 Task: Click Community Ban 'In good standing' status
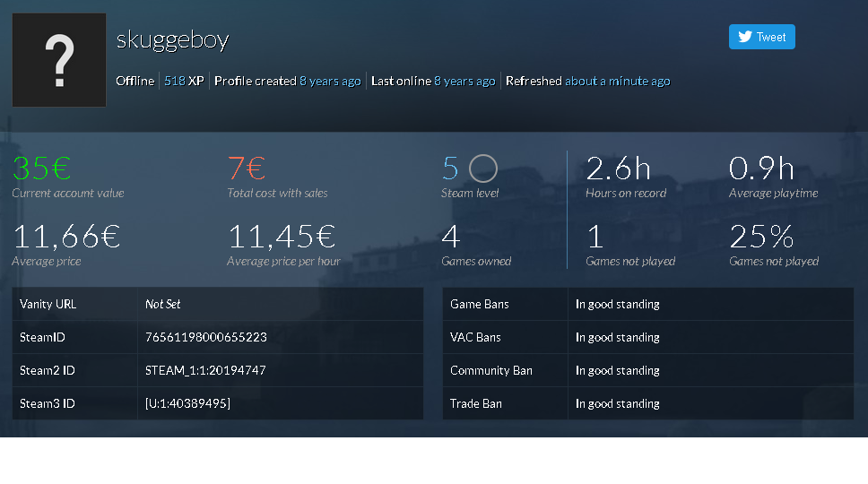coord(617,370)
